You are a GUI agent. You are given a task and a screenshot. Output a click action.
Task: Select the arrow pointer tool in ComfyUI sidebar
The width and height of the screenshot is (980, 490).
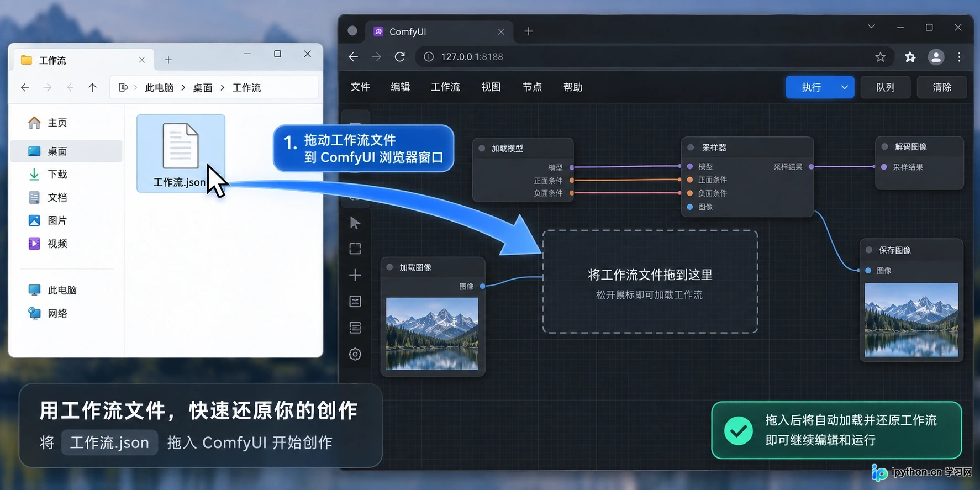pos(355,223)
